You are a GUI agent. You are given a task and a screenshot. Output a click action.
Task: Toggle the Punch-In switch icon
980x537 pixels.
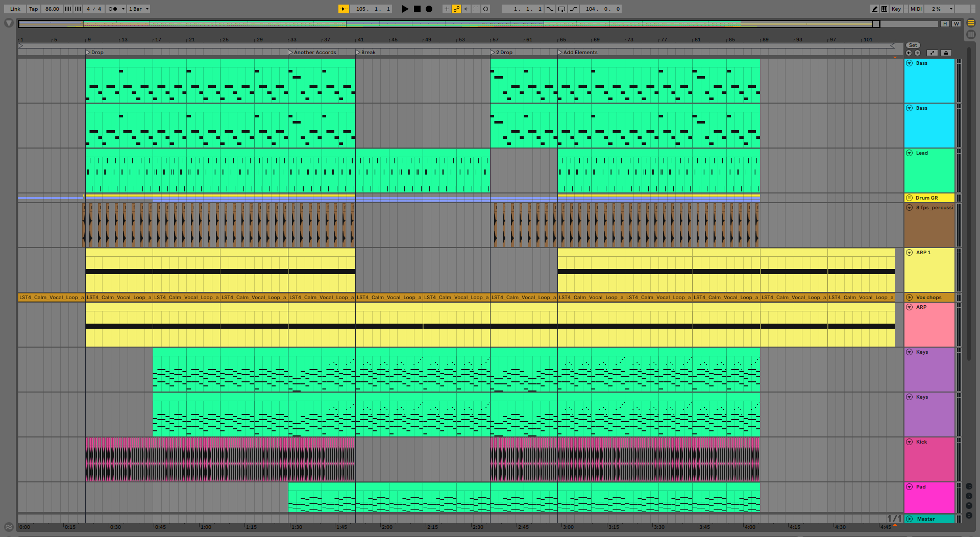550,9
